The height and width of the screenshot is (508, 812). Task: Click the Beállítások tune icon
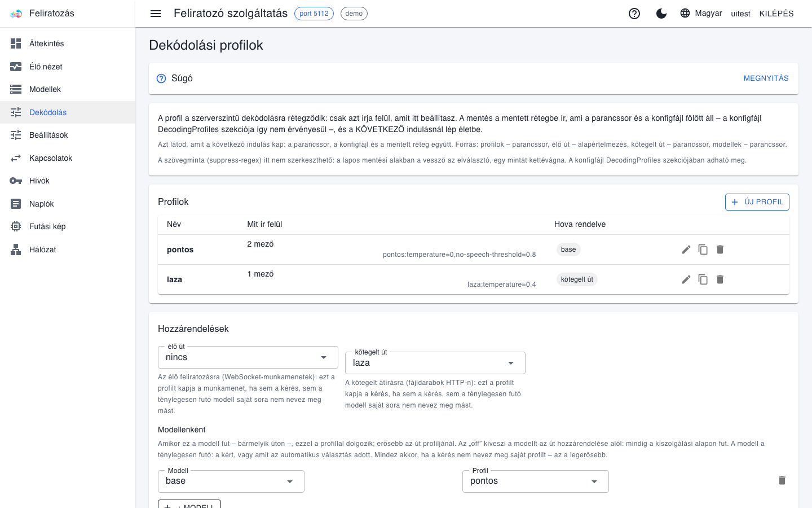pyautogui.click(x=16, y=135)
